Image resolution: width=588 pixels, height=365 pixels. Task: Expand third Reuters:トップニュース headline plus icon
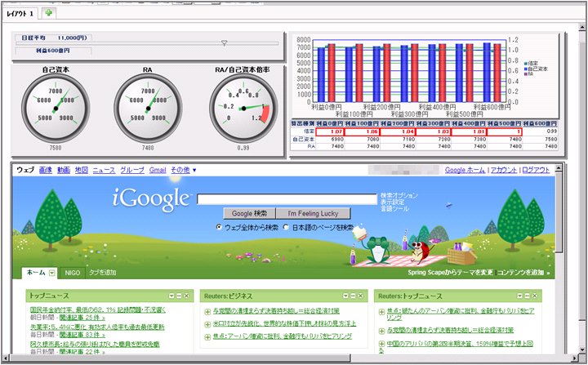click(381, 344)
